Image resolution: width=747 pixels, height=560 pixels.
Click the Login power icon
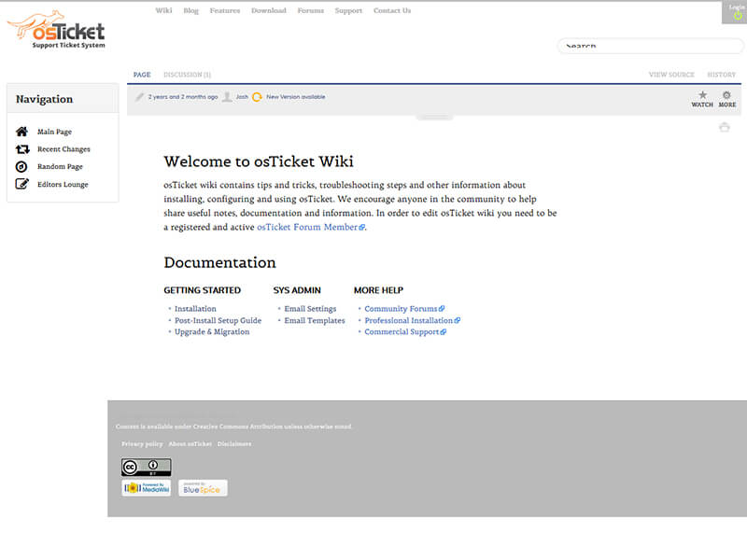click(x=738, y=16)
